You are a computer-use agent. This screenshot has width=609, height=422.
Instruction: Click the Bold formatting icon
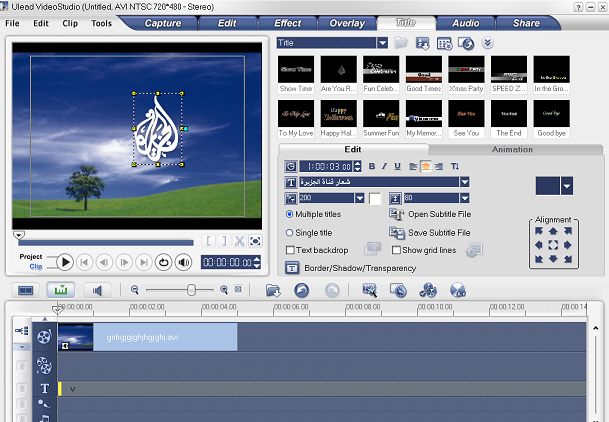coord(372,167)
